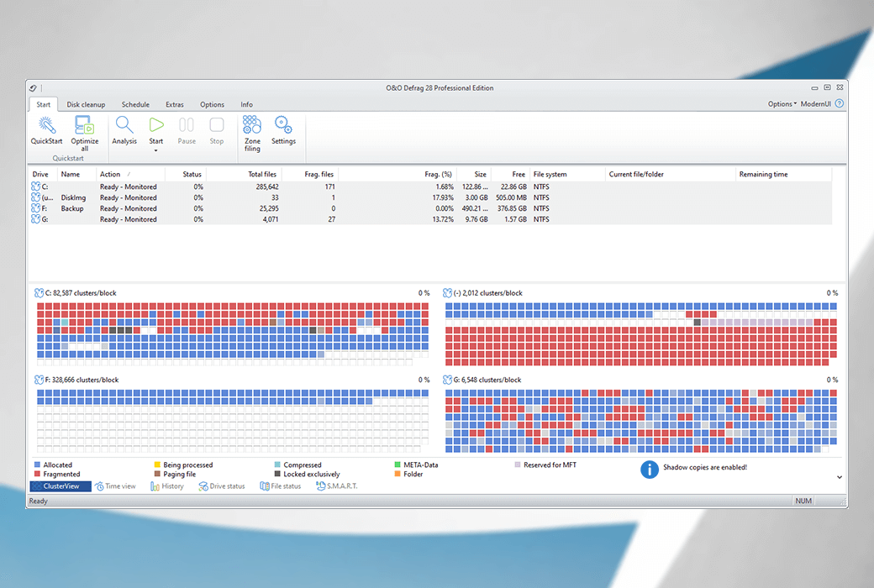Screen dimensions: 874x588
Task: Click the META-Data green swatch
Action: coord(398,465)
